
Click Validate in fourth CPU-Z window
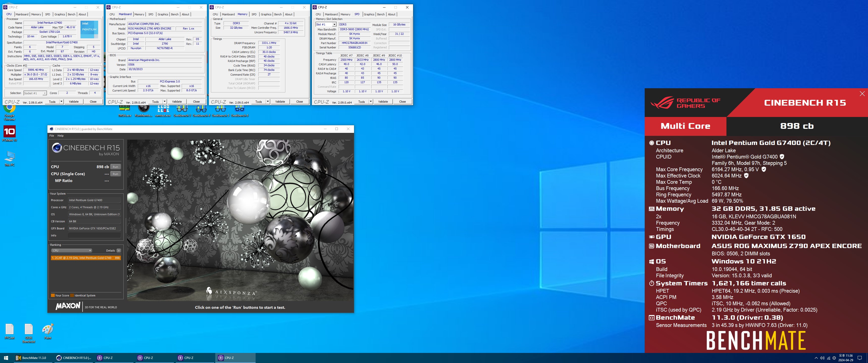tap(383, 101)
